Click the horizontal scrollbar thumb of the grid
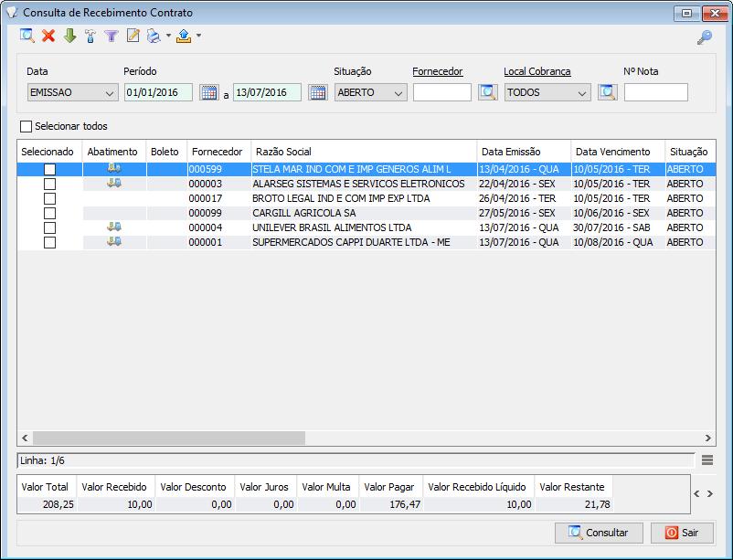733x560 pixels. (169, 438)
